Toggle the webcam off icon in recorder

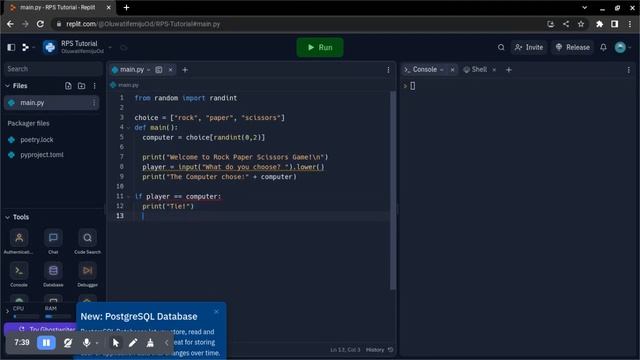tap(68, 343)
